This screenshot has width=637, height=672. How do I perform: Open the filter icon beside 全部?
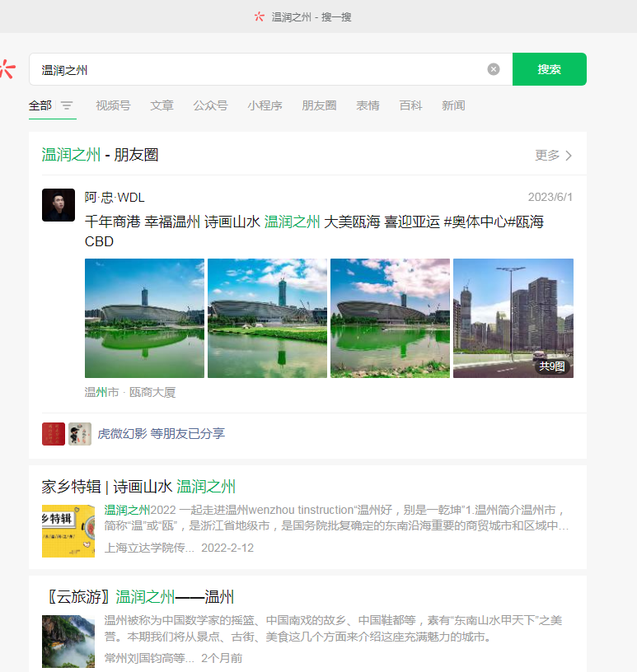pyautogui.click(x=67, y=105)
